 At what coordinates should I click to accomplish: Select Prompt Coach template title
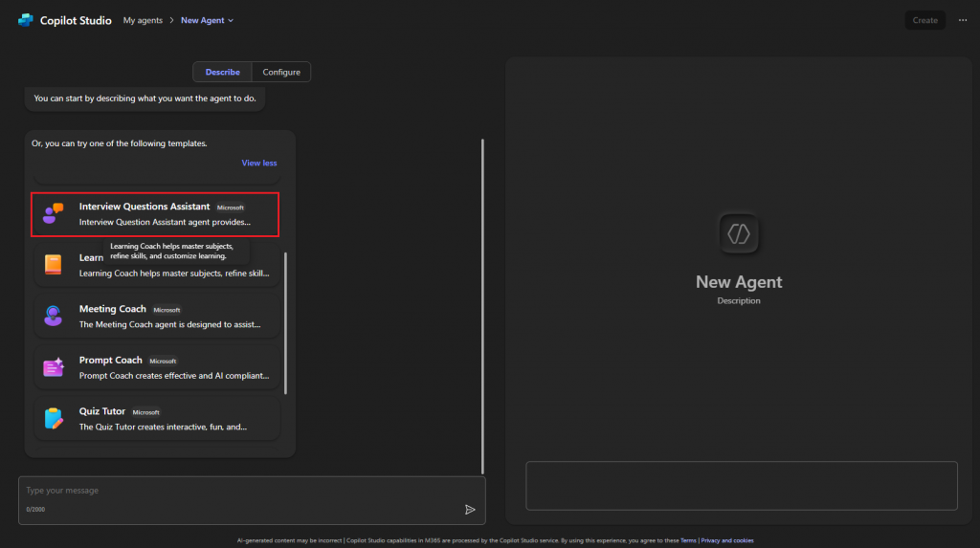(x=111, y=360)
